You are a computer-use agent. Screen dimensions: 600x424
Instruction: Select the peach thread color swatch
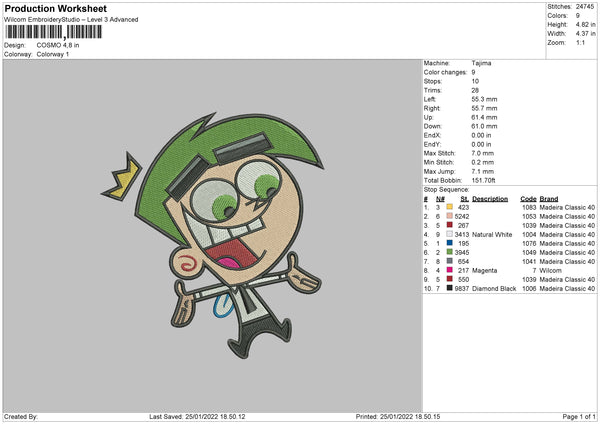pos(450,215)
